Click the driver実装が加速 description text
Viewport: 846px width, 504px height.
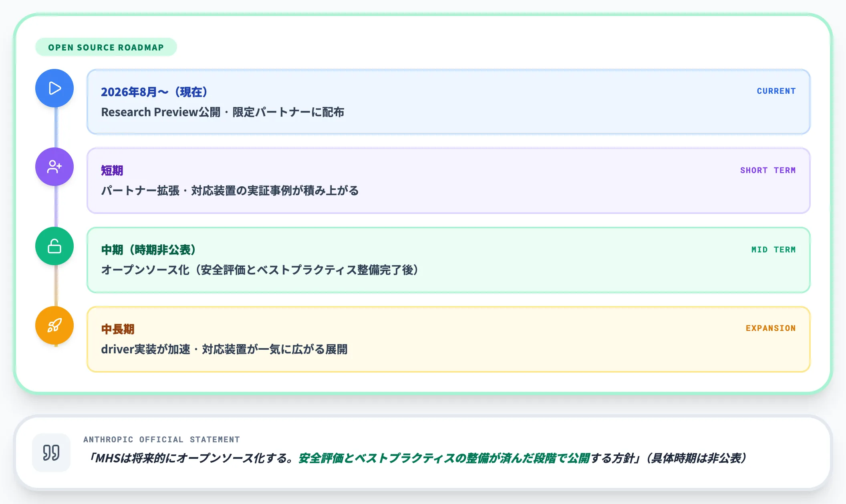[224, 349]
